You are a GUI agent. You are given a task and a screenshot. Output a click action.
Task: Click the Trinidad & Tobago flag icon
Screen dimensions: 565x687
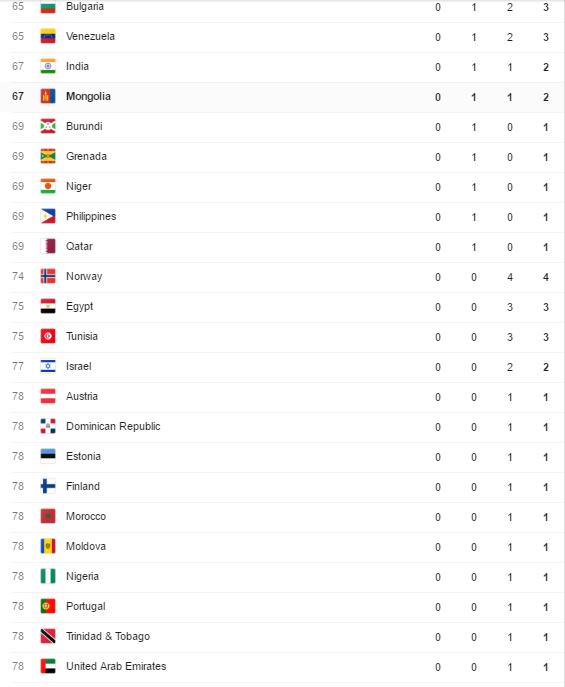(48, 636)
